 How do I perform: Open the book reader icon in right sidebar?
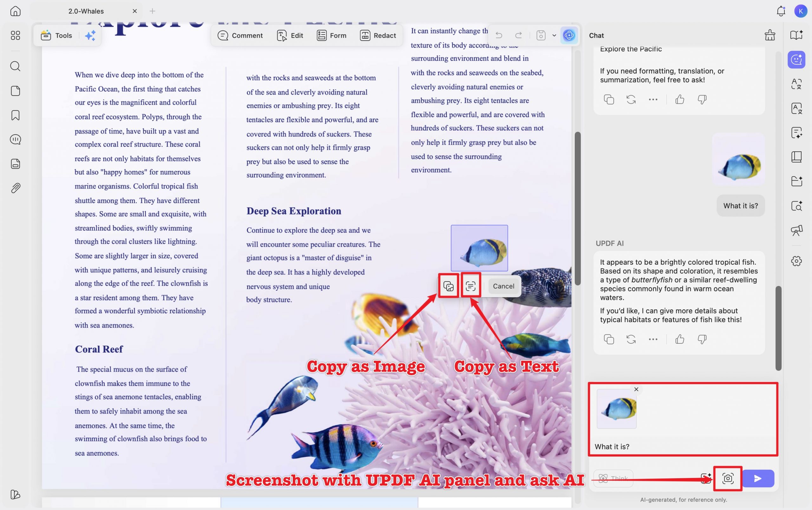point(796,157)
